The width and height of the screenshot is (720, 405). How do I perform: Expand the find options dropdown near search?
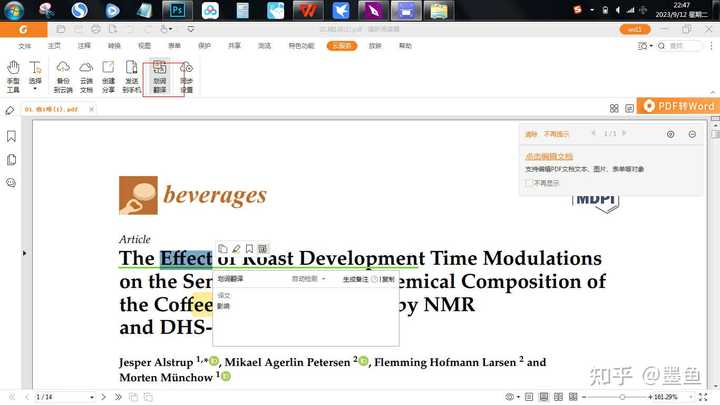tap(651, 46)
